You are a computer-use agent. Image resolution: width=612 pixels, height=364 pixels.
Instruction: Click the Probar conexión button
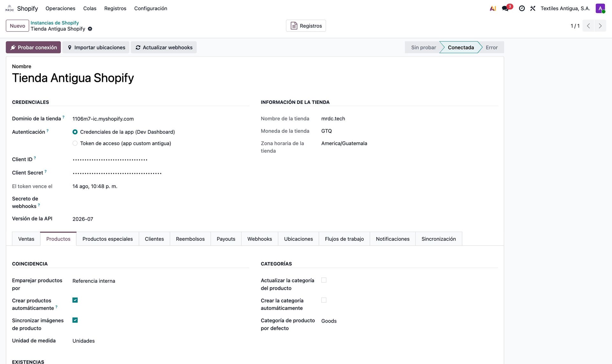(33, 47)
